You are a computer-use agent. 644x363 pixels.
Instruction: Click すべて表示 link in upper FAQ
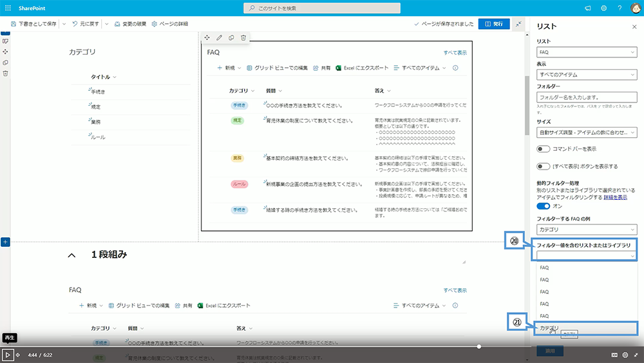tap(455, 53)
